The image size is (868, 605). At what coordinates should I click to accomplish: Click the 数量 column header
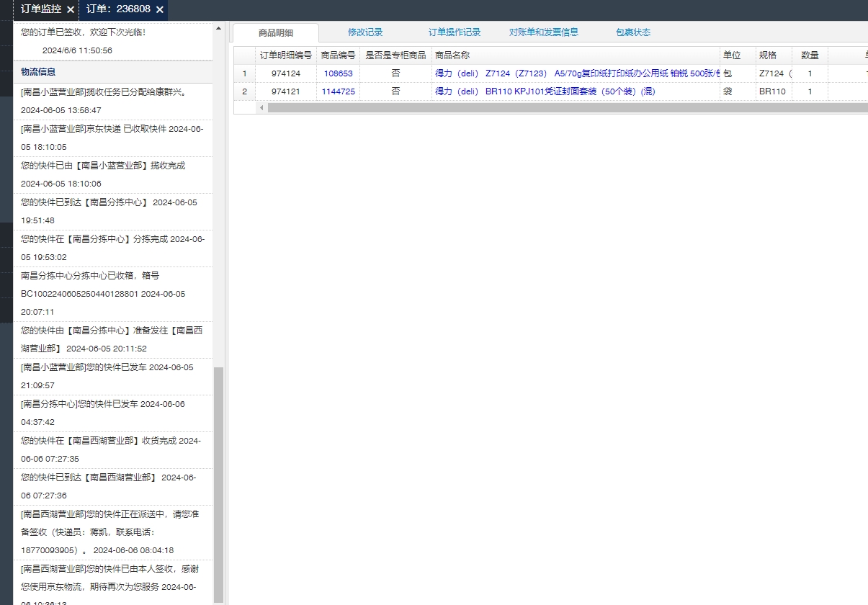click(810, 55)
